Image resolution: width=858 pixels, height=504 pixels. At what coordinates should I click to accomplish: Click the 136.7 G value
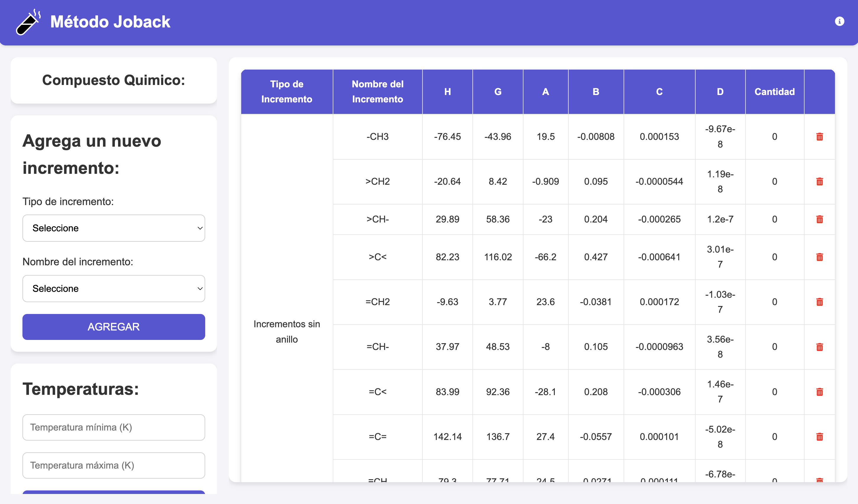(x=498, y=437)
